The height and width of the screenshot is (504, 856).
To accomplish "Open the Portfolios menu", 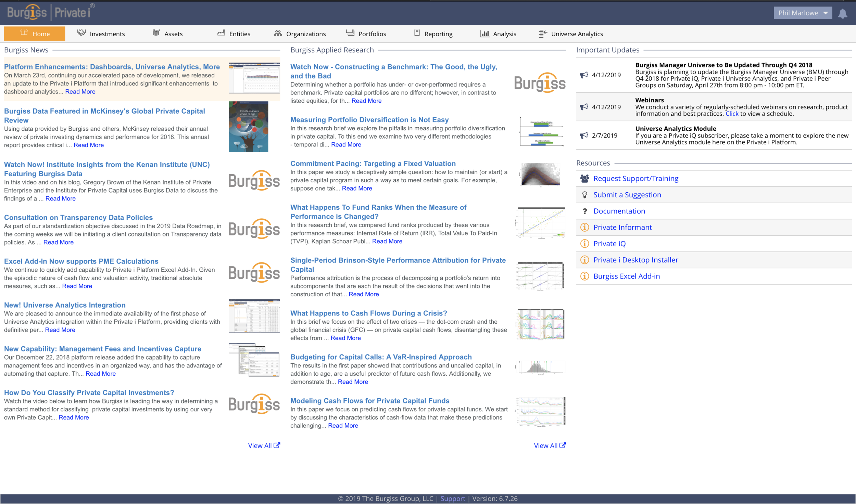I will pyautogui.click(x=366, y=34).
